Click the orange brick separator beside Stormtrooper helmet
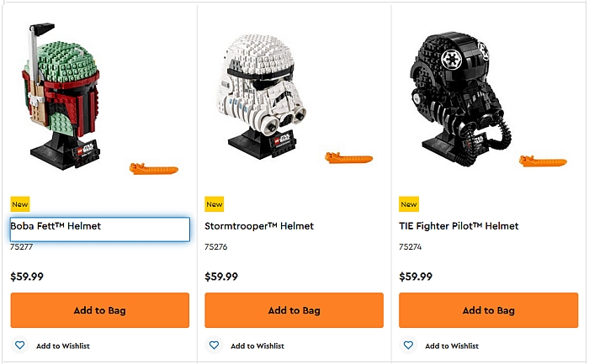 (348, 157)
